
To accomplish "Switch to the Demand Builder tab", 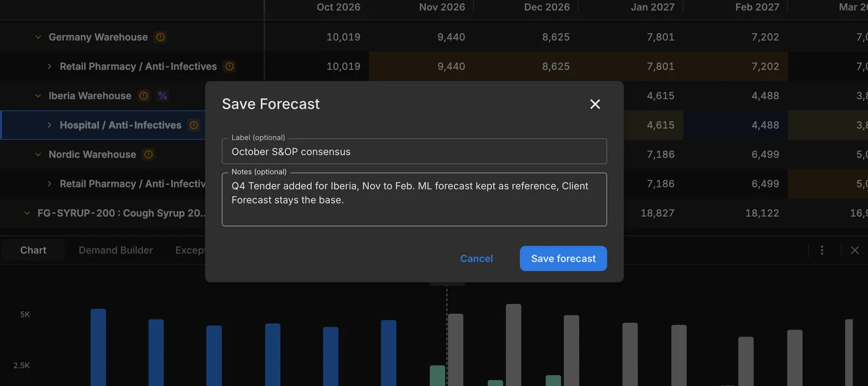I will pyautogui.click(x=116, y=250).
